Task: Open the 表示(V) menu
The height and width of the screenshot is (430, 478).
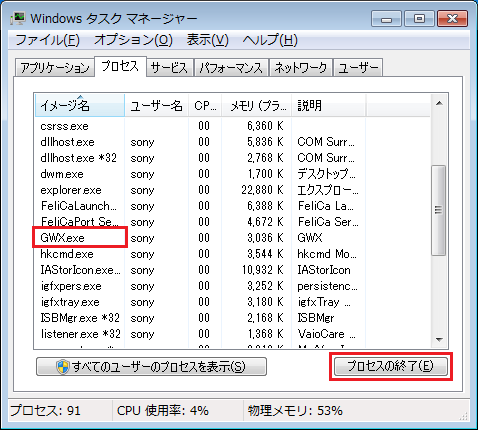Action: (208, 40)
